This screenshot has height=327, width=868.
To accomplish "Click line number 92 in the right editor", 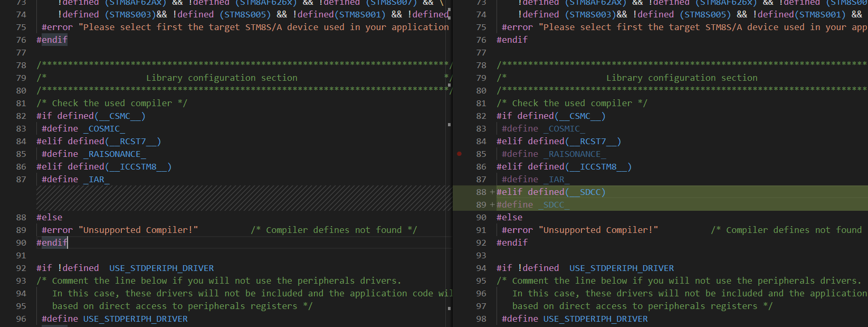I will [481, 242].
